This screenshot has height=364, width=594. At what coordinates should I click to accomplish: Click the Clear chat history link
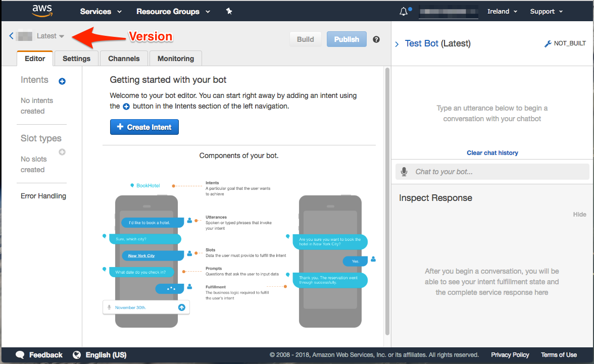tap(492, 153)
